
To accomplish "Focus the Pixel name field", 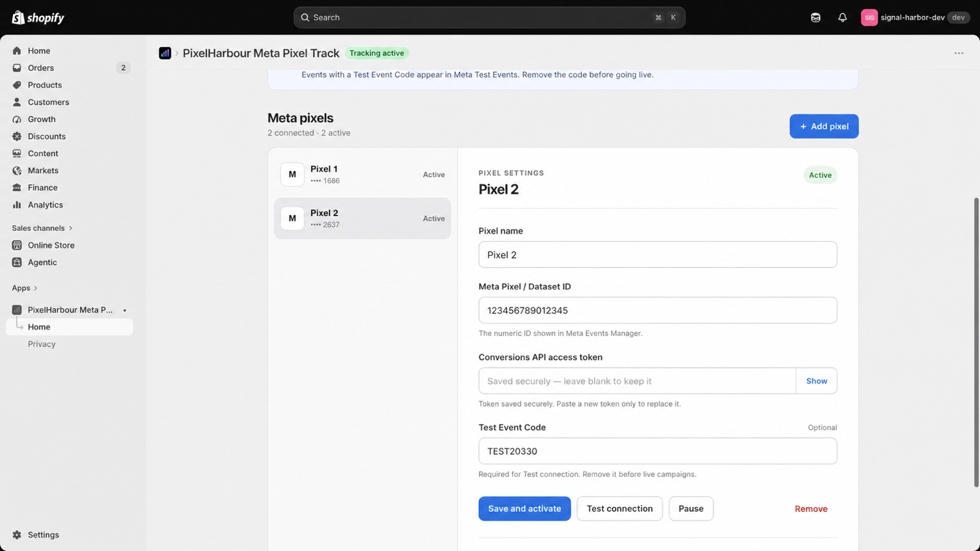I will (658, 255).
